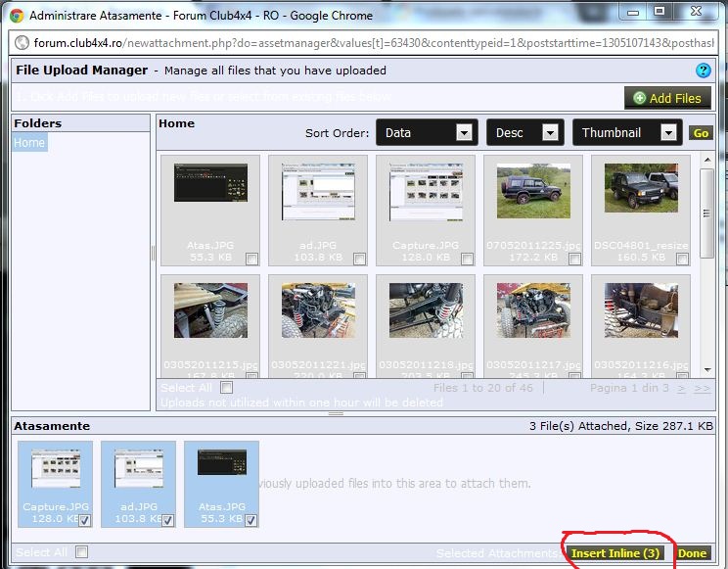Click the 03052011221.jpg thumbnail
Image resolution: width=728 pixels, height=569 pixels.
(318, 310)
